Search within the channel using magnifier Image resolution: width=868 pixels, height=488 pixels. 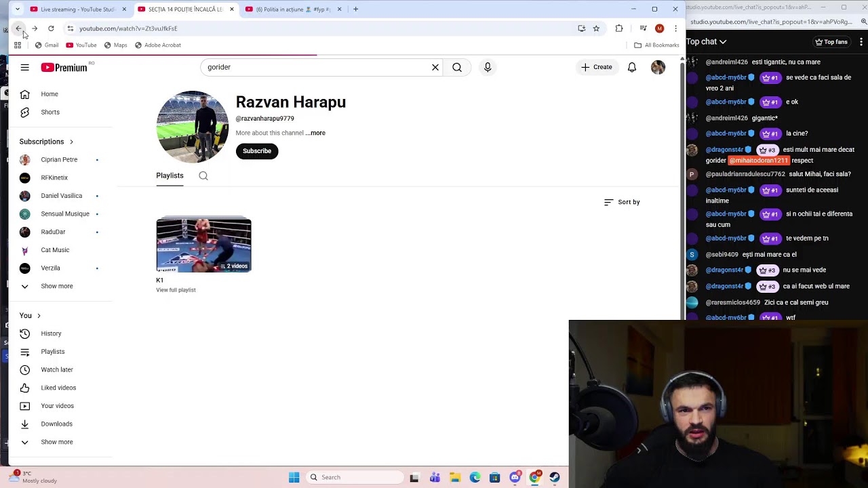click(x=203, y=176)
